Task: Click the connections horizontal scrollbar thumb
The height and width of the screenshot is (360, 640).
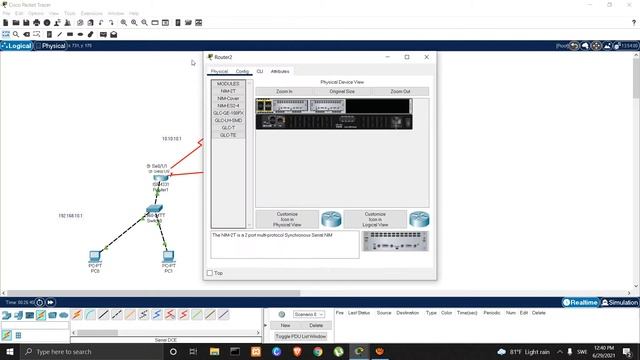Action: coord(98,333)
